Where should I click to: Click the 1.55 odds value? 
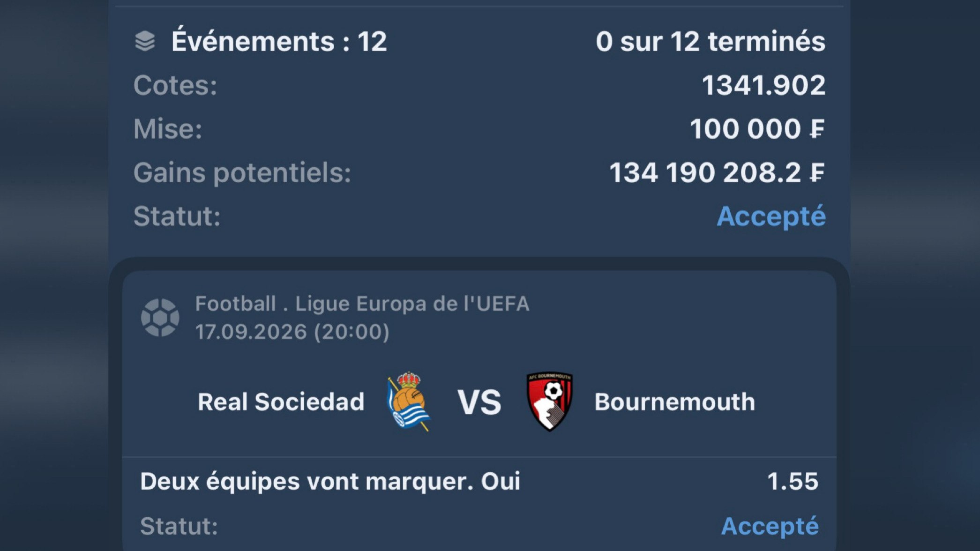[x=793, y=482]
